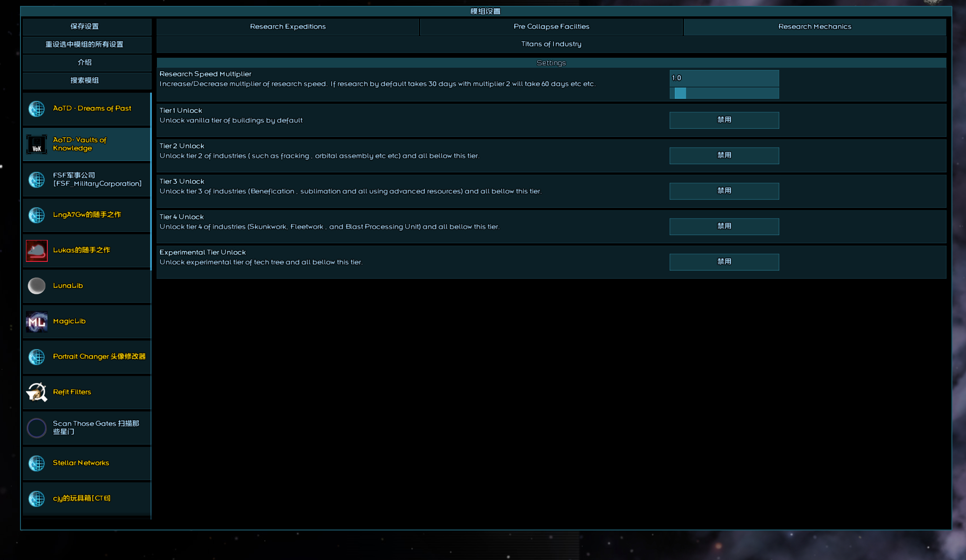Switch to the Research Expeditions tab
966x560 pixels.
[287, 27]
